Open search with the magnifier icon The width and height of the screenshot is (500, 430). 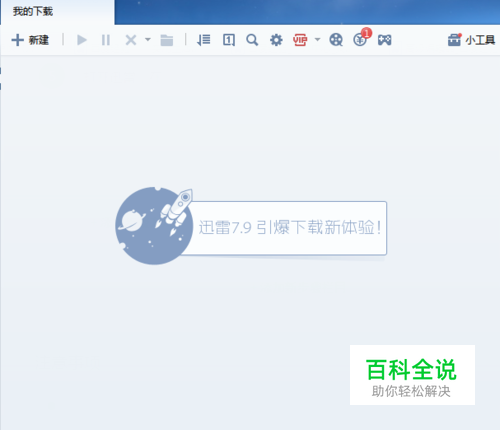(252, 40)
